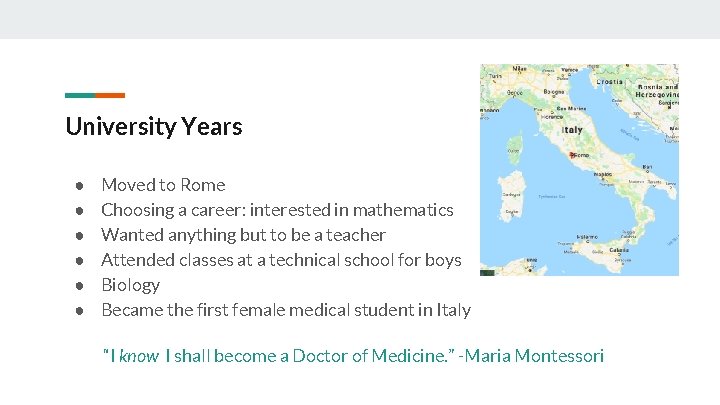Click 'Wanted anything but to be a teacher'
This screenshot has width=720, height=405.
point(243,235)
